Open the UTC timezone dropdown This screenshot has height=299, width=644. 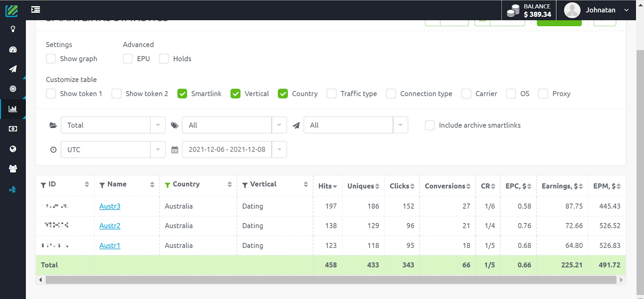[113, 150]
